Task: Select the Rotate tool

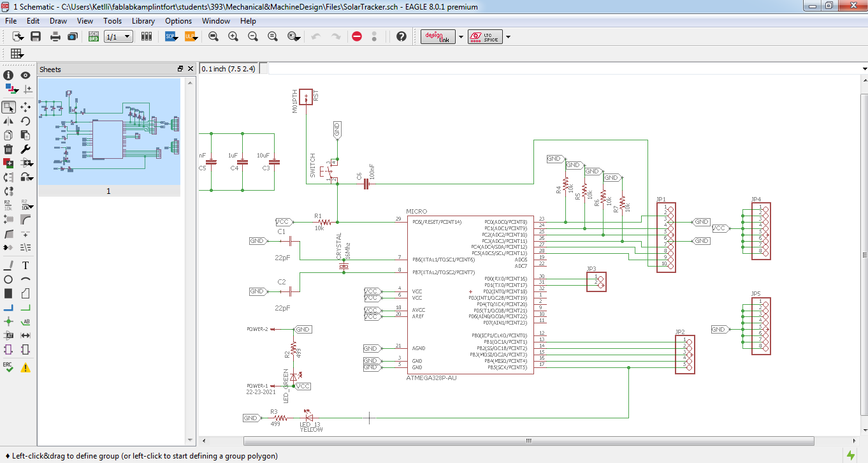Action: [x=25, y=121]
